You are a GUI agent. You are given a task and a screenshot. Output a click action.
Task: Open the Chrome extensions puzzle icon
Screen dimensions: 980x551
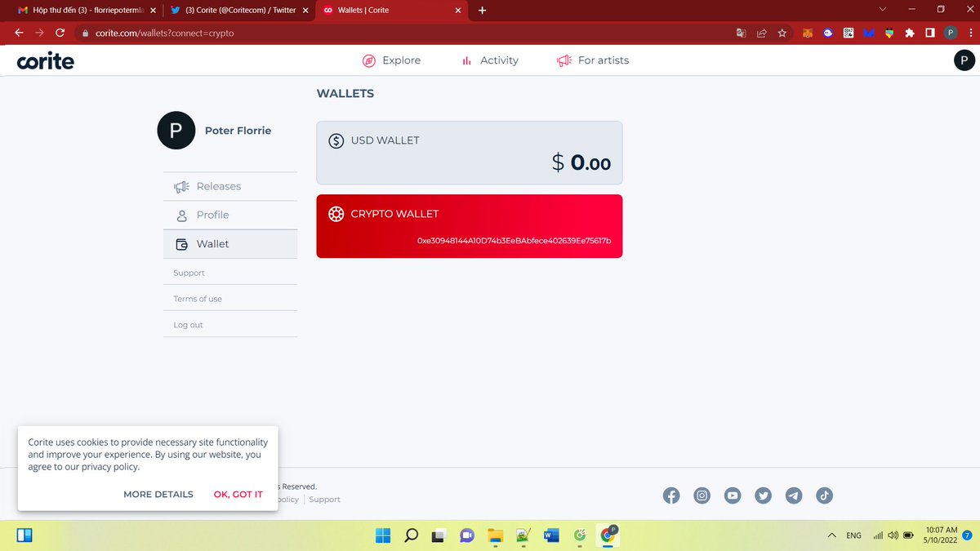tap(909, 33)
